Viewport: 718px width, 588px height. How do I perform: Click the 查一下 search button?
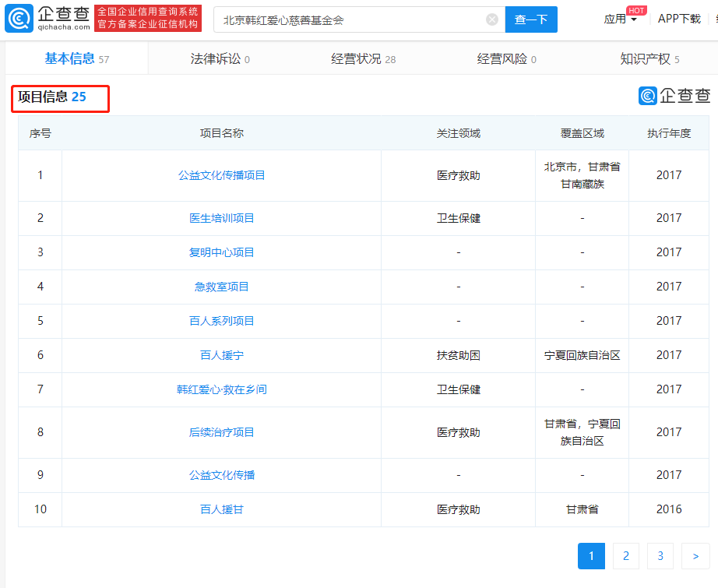click(x=531, y=19)
